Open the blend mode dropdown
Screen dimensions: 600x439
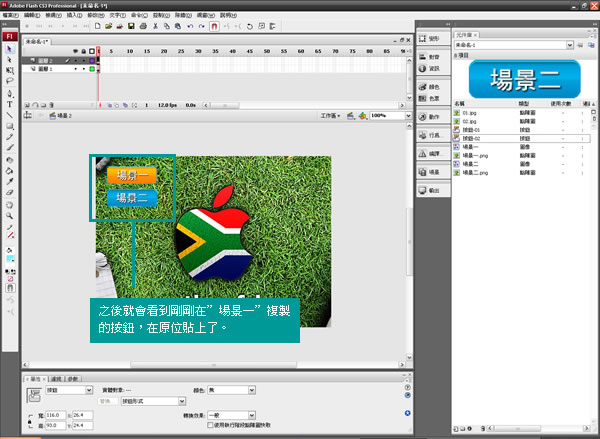(232, 415)
